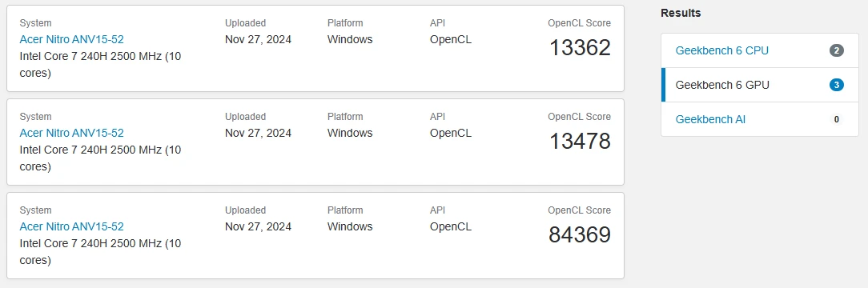Open the Geekbench AI results
The width and height of the screenshot is (868, 288).
(x=710, y=119)
